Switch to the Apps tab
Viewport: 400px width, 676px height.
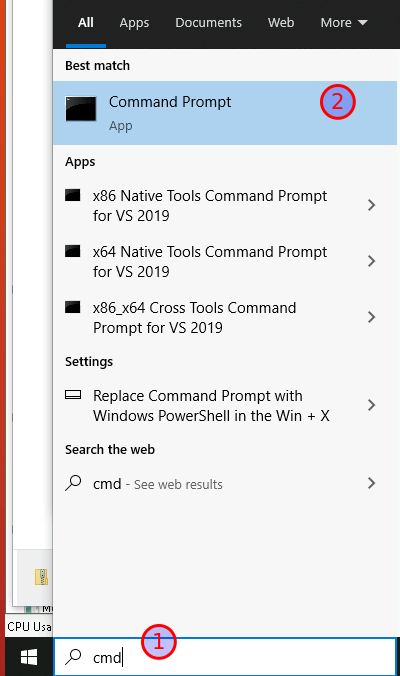[x=134, y=23]
